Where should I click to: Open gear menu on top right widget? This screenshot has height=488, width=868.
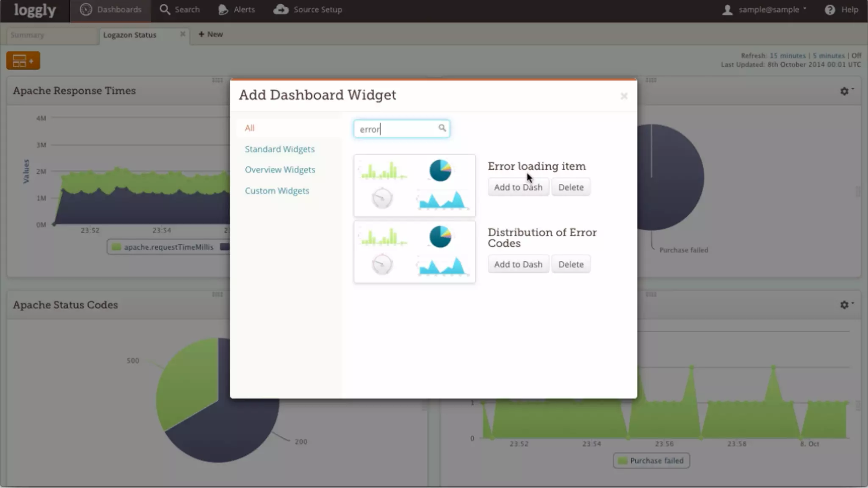[x=845, y=91]
